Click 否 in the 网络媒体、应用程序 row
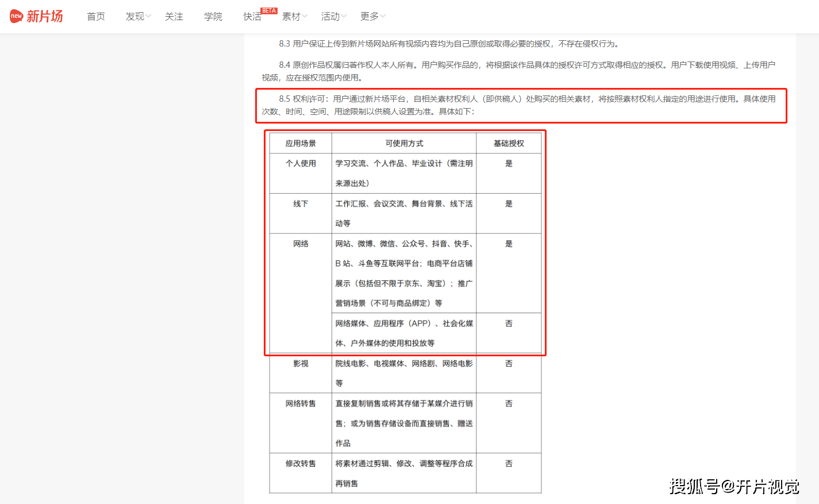The image size is (819, 504). pyautogui.click(x=509, y=324)
